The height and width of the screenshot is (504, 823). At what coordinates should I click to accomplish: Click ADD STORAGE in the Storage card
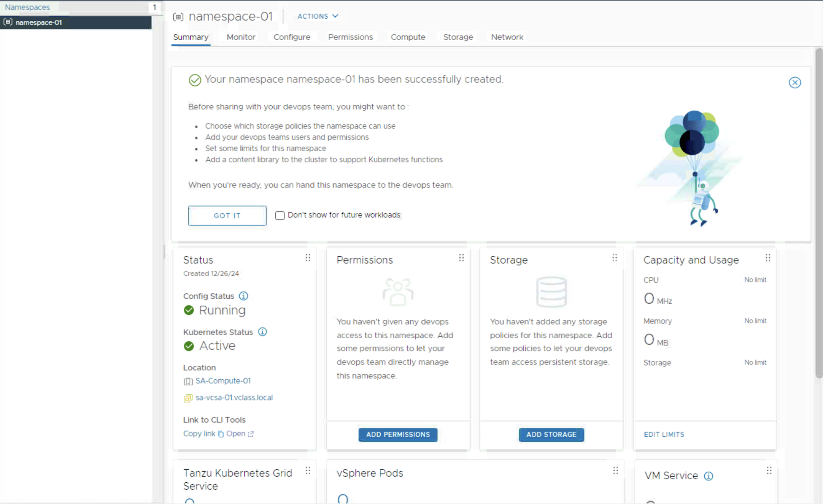pos(551,434)
